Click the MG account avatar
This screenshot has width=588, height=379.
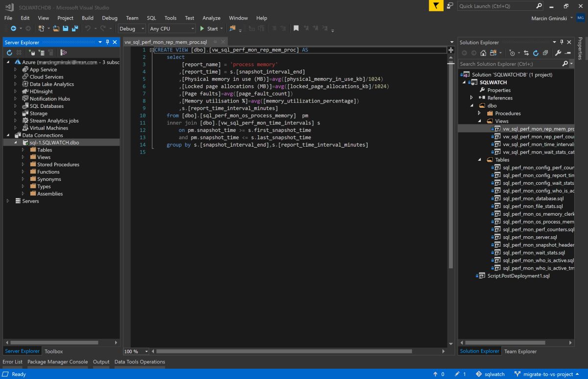pos(580,18)
